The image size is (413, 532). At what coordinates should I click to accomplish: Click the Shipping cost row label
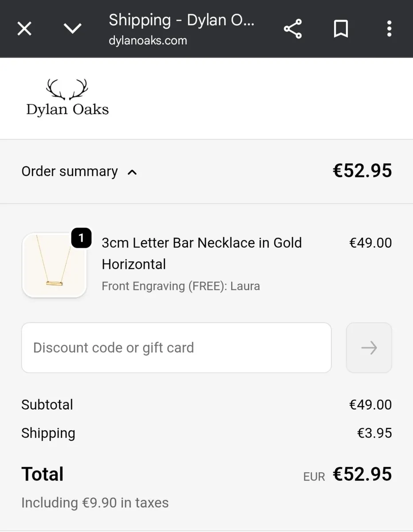(x=48, y=433)
